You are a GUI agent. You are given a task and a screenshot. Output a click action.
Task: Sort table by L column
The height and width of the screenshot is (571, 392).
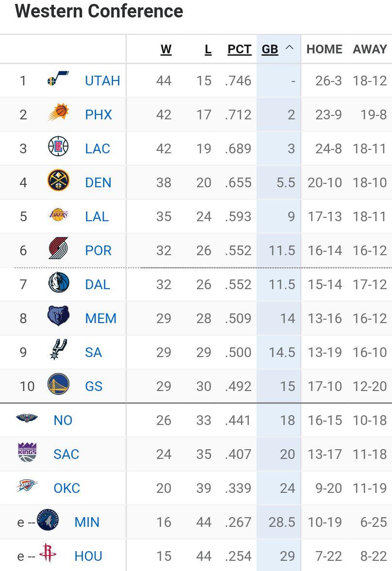tap(208, 49)
